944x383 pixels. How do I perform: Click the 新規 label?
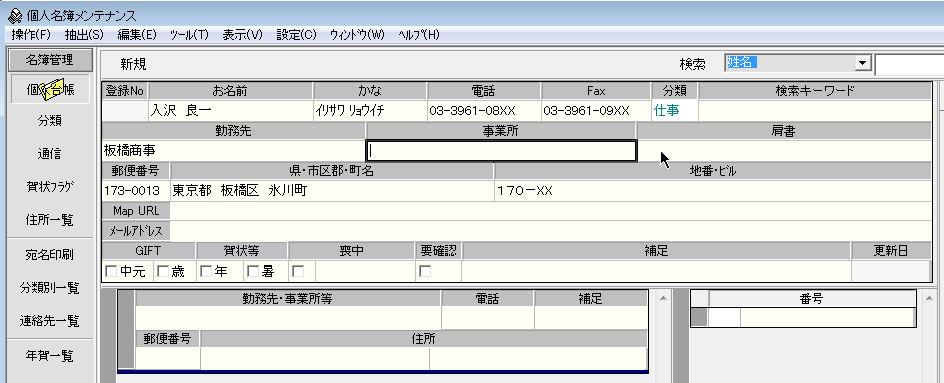coord(133,64)
